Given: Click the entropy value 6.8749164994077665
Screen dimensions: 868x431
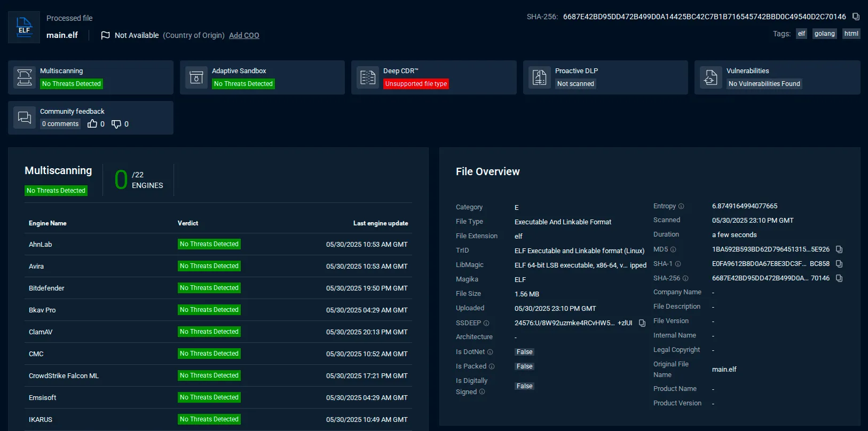Looking at the screenshot, I should [745, 206].
